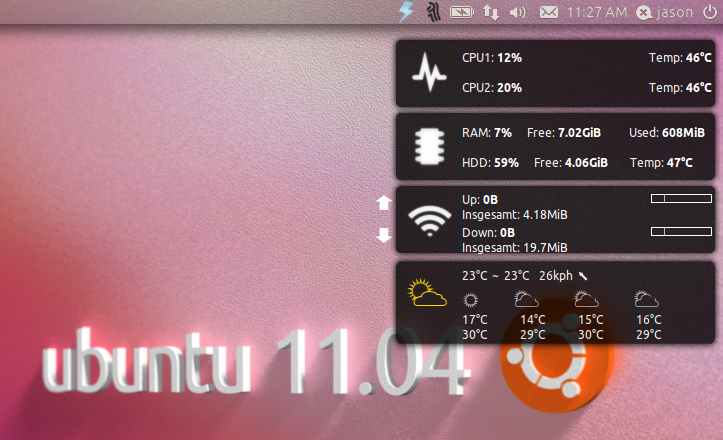Screen dimensions: 723x440
Task: Click the Insgesamt: 19.7MiB total
Action: click(x=515, y=248)
